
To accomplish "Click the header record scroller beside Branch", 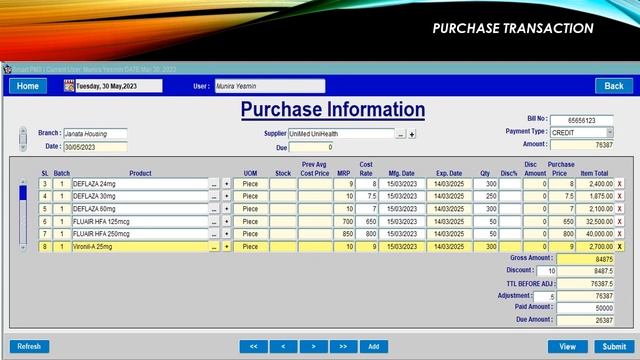I will pyautogui.click(x=23, y=139).
